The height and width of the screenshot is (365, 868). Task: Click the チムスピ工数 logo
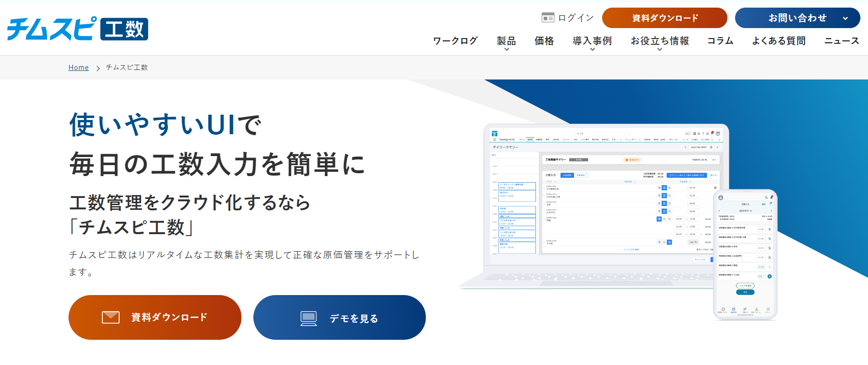click(78, 29)
